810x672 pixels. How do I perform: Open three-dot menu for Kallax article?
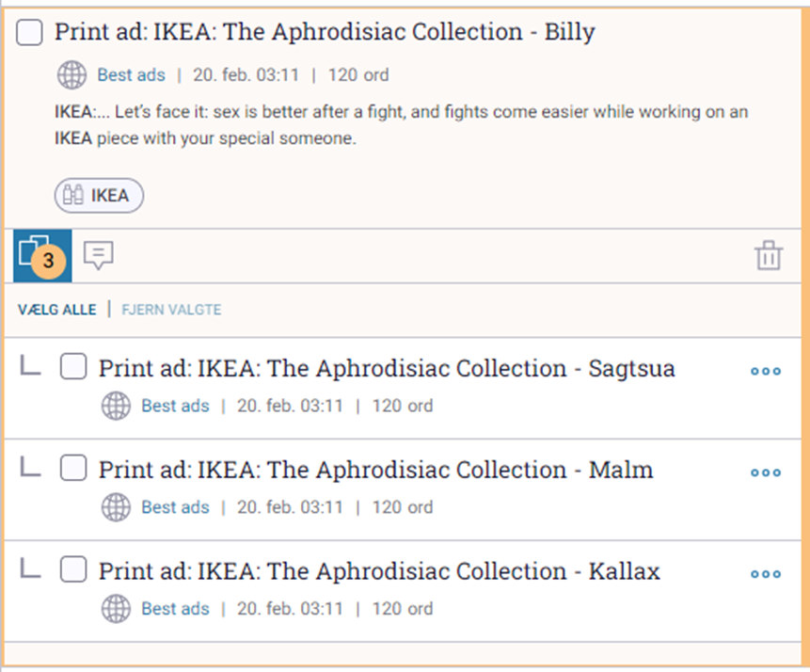pos(766,573)
